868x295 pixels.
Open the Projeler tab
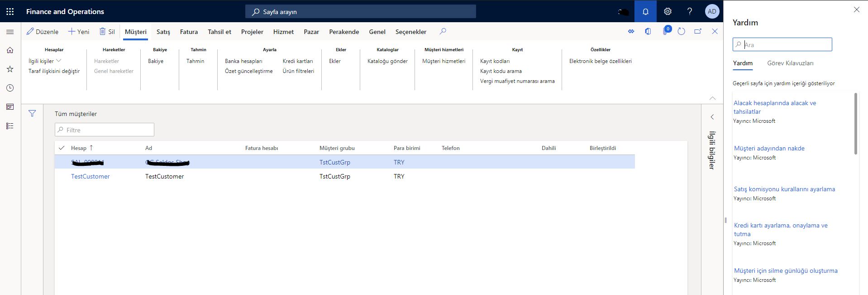tap(252, 32)
